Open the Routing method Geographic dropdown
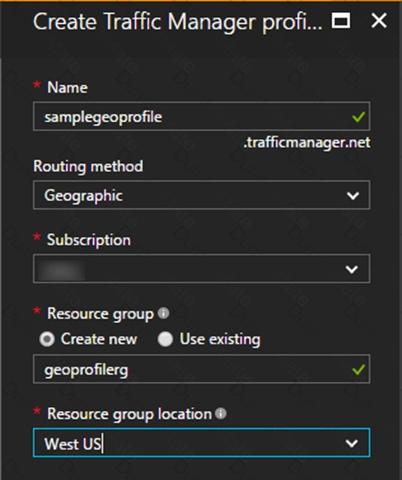 coord(201,195)
